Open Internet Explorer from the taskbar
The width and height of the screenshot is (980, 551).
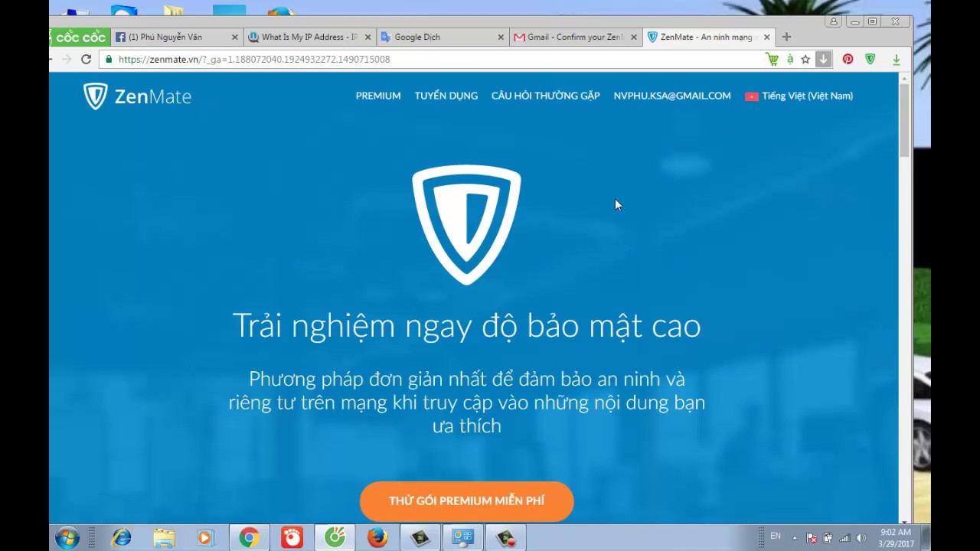tap(121, 538)
